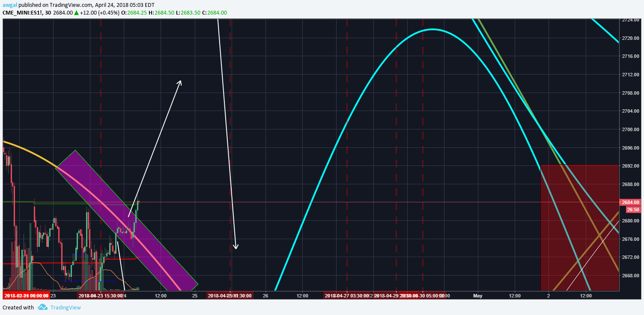Click the 2672.00 price axis label
Screen dimensions: 644x315
tap(632, 257)
